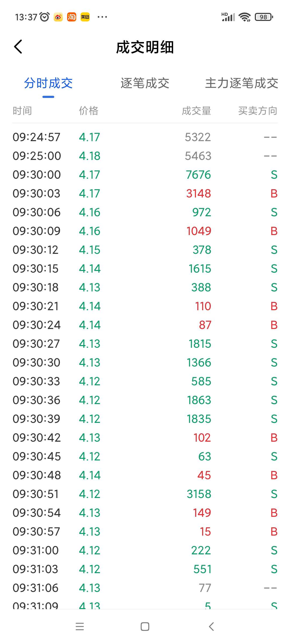Tap the back arrow beside 成交明细
Image resolution: width=290 pixels, height=644 pixels.
(18, 47)
